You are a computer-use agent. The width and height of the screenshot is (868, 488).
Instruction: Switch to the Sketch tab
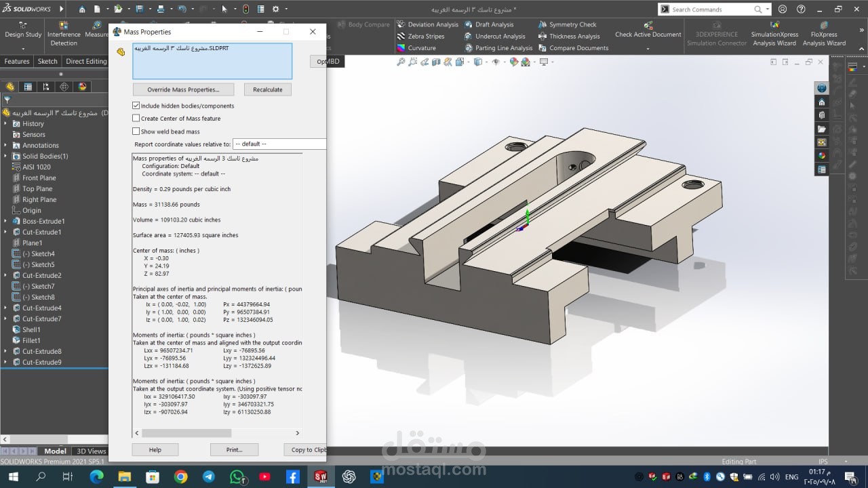47,61
